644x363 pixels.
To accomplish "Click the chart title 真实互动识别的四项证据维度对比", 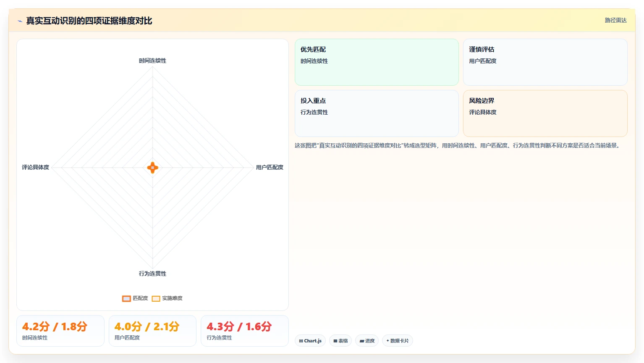I will point(89,21).
